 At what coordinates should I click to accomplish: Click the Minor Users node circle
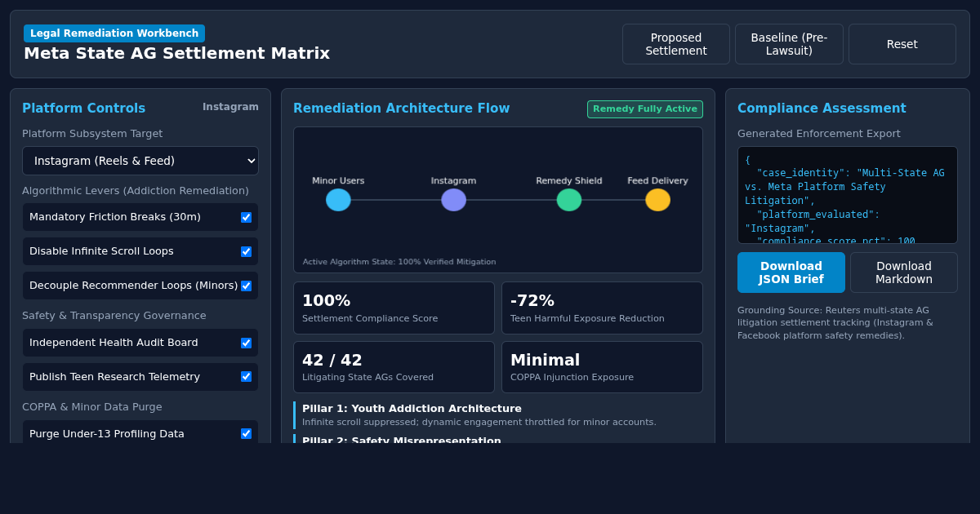(x=338, y=200)
